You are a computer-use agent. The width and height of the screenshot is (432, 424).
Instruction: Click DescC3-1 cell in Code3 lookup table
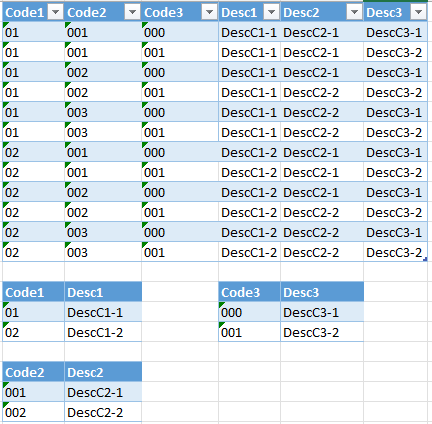322,312
